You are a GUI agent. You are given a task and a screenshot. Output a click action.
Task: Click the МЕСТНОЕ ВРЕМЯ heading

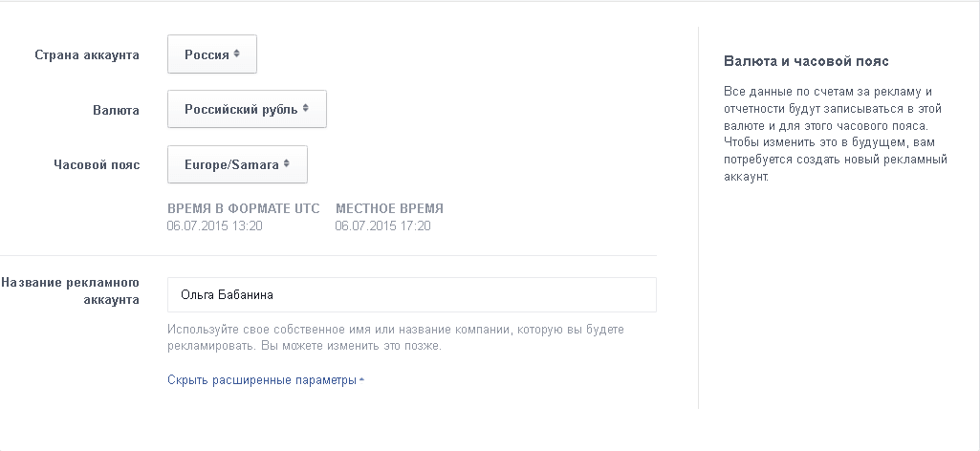coord(389,208)
